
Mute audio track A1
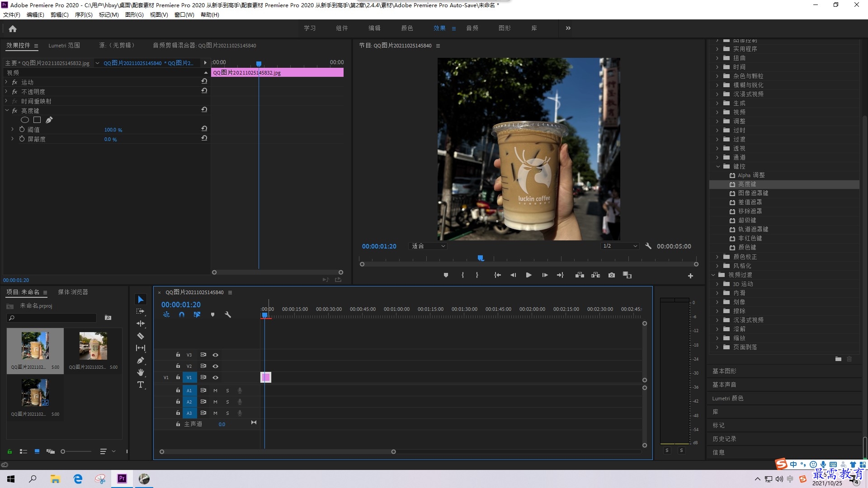215,390
